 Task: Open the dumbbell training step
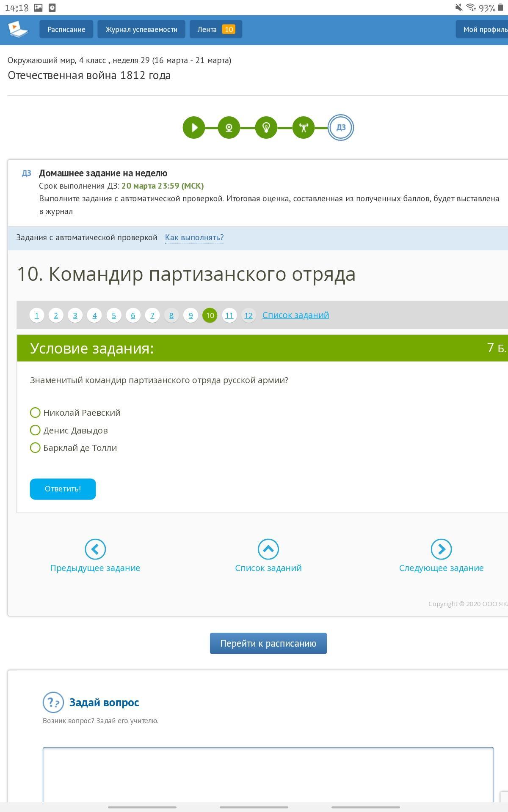[x=304, y=127]
